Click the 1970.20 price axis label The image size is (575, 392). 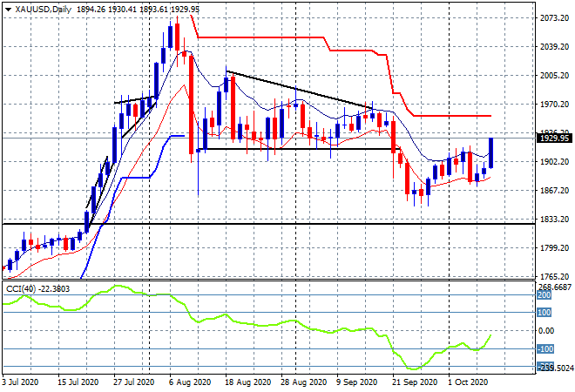tap(554, 105)
